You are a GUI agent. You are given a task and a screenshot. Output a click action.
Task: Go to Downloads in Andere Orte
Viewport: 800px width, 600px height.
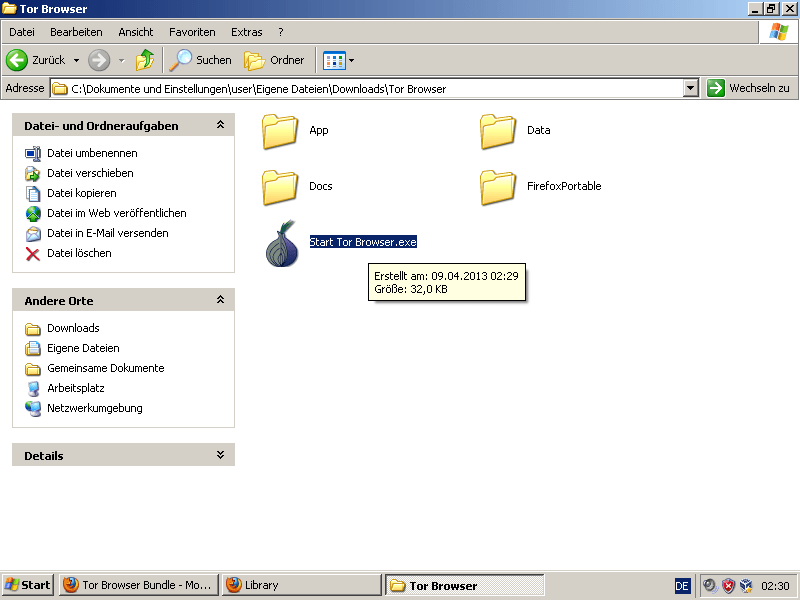[x=73, y=328]
